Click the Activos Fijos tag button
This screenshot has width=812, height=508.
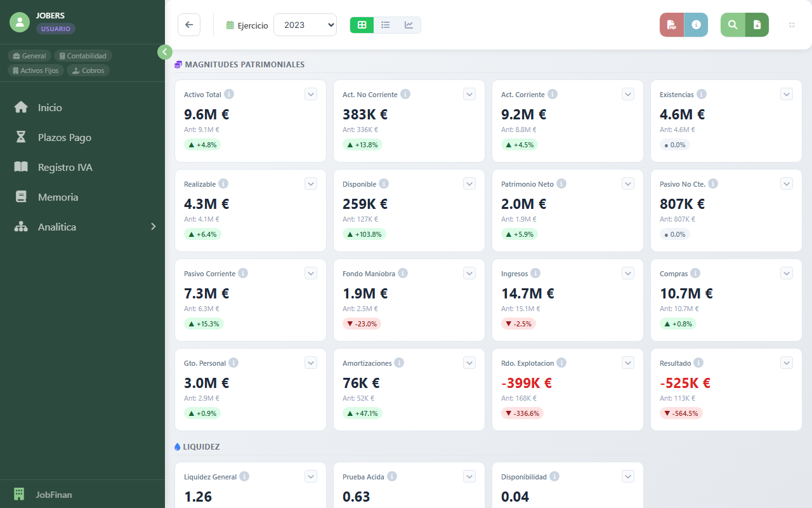click(36, 70)
